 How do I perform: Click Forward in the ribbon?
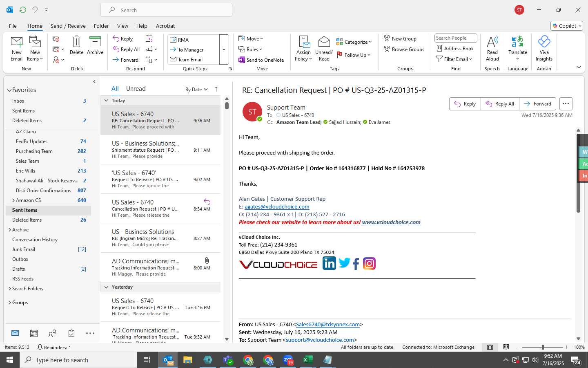126,60
